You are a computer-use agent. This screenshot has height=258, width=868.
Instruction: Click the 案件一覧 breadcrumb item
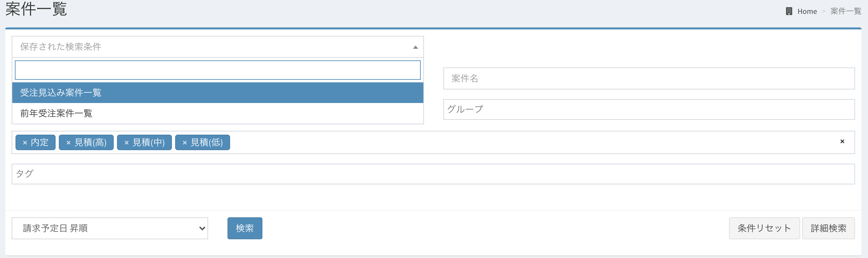pos(845,11)
